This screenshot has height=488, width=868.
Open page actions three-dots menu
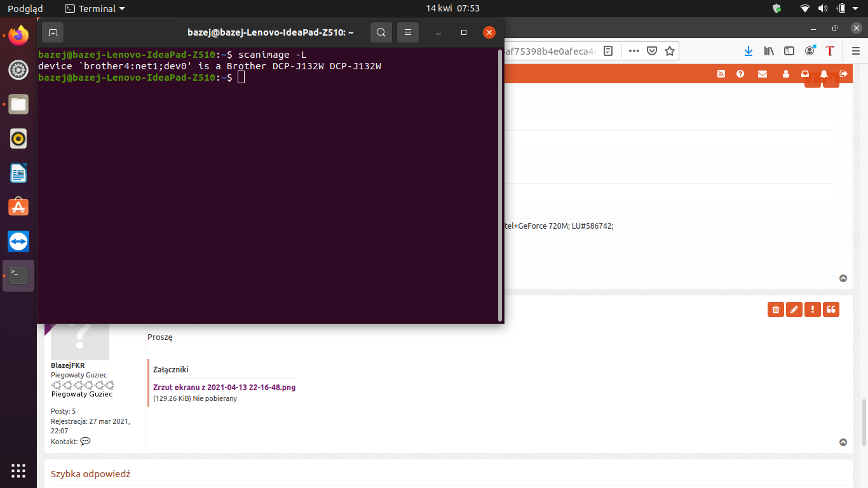point(634,51)
